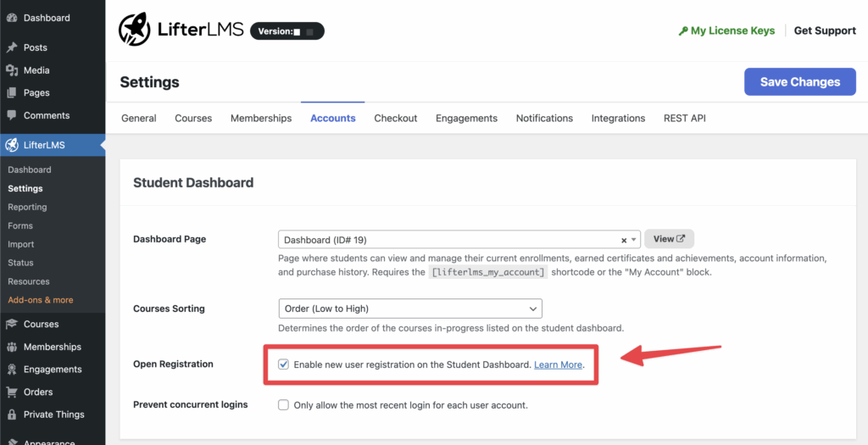
Task: Disable the Open Registration checkbox
Action: tap(284, 364)
